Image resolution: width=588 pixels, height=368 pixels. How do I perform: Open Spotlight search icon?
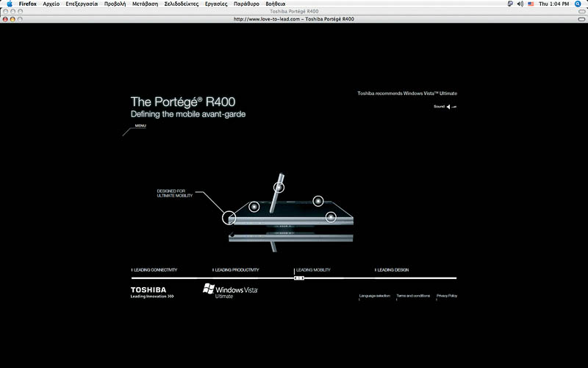(578, 4)
